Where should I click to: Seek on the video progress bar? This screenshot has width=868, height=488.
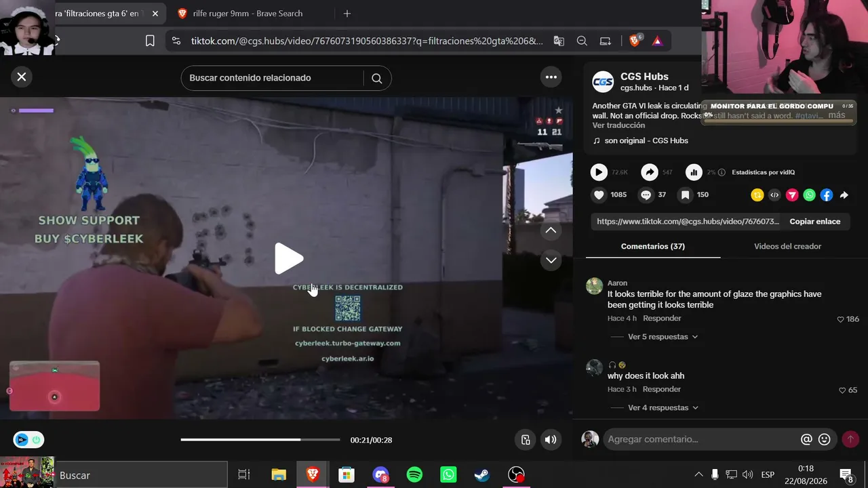(260, 440)
